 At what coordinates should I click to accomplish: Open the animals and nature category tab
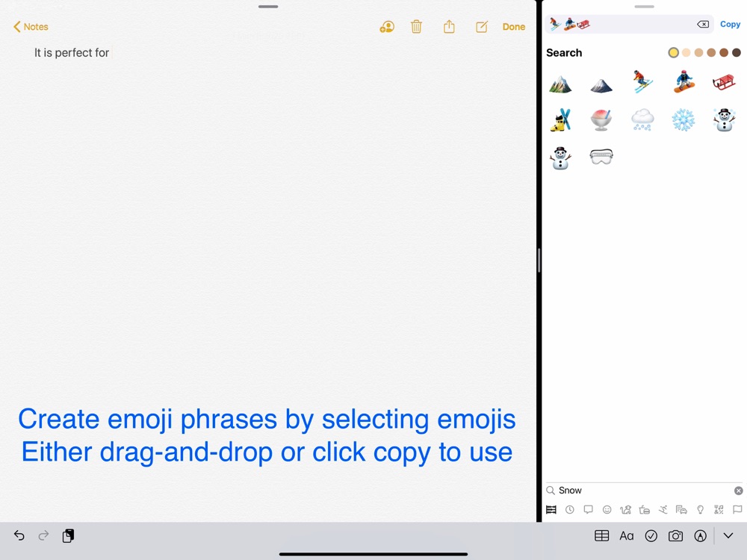[625, 509]
